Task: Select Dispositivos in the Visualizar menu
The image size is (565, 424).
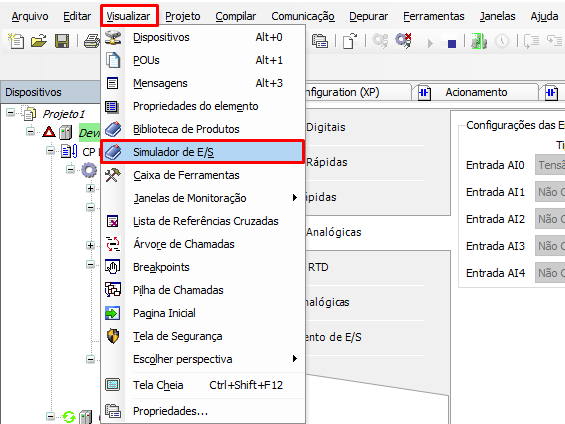Action: click(x=203, y=37)
